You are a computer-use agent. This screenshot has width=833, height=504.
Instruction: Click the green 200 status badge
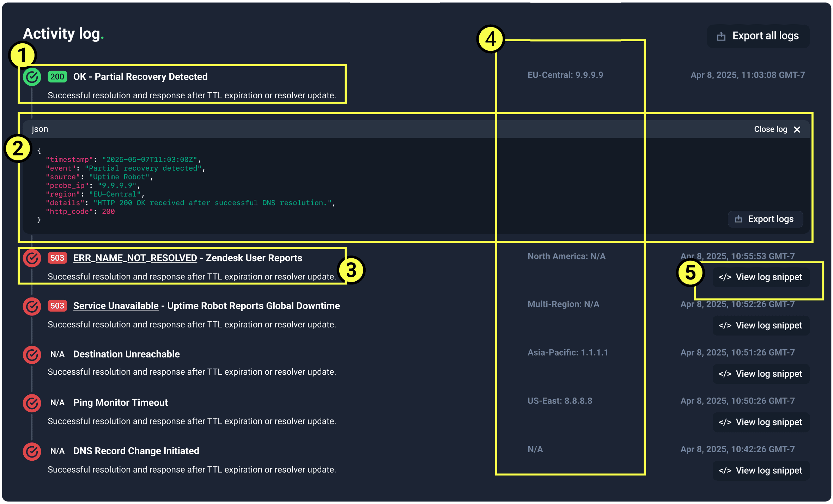click(x=57, y=77)
